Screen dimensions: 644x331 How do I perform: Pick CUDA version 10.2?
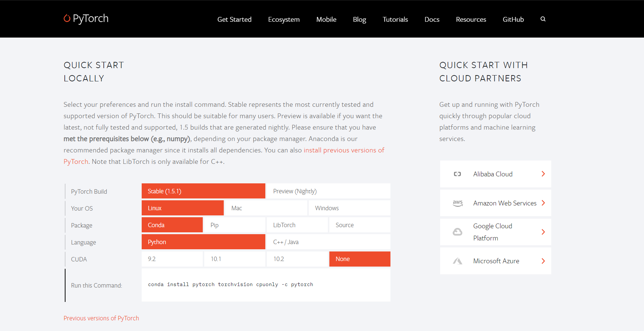point(297,259)
